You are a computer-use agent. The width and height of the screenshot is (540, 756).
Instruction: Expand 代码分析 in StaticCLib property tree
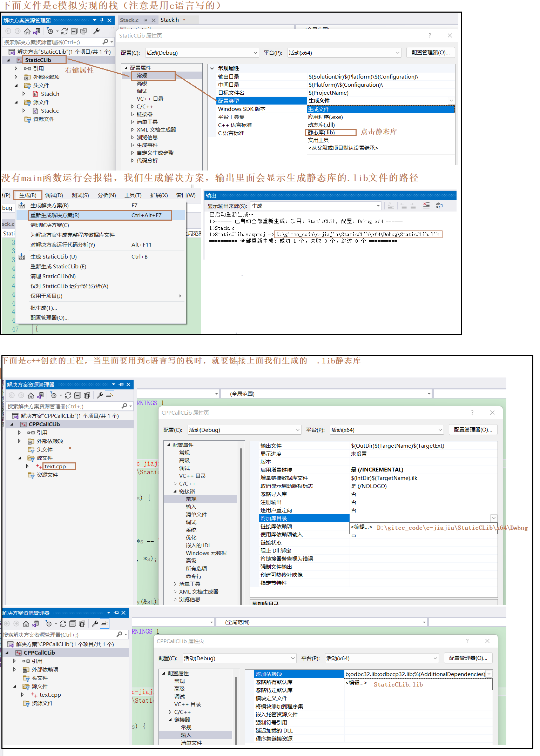tap(133, 160)
